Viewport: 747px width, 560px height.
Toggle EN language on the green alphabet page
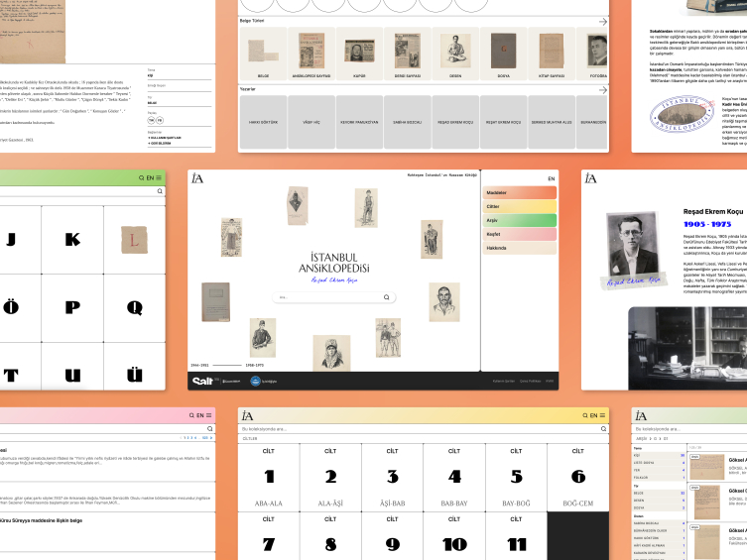click(150, 177)
